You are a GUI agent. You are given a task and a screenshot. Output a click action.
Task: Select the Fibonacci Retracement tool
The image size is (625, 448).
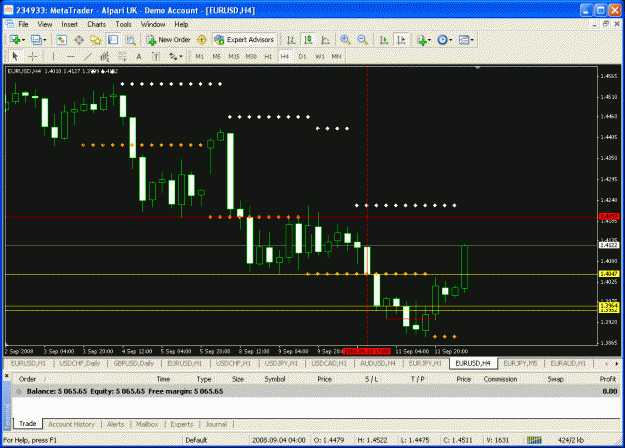[x=122, y=57]
